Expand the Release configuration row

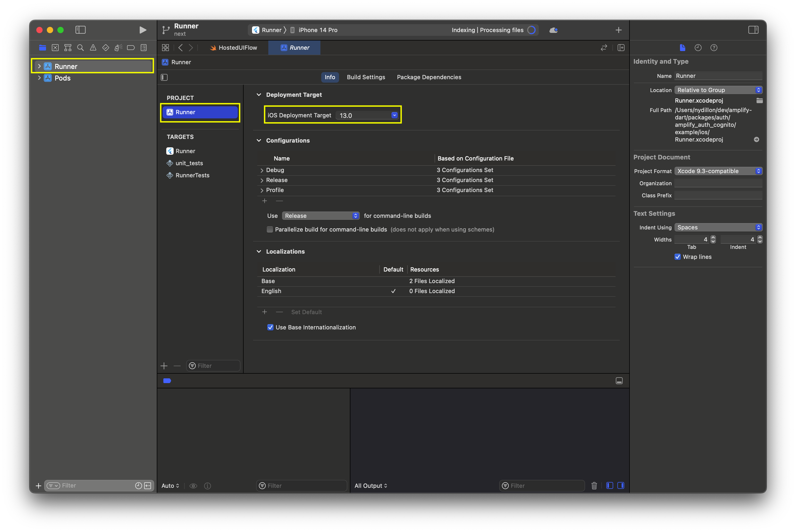tap(261, 180)
